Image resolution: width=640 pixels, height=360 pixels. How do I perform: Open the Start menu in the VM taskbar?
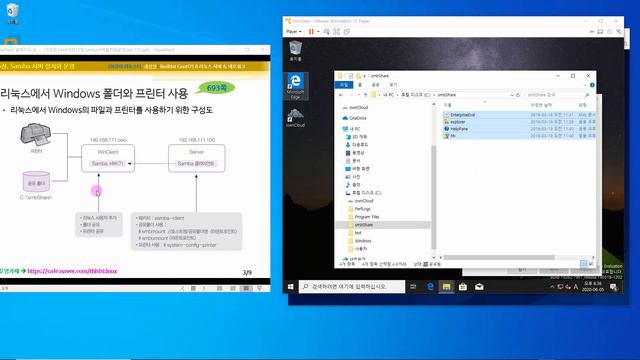(291, 287)
